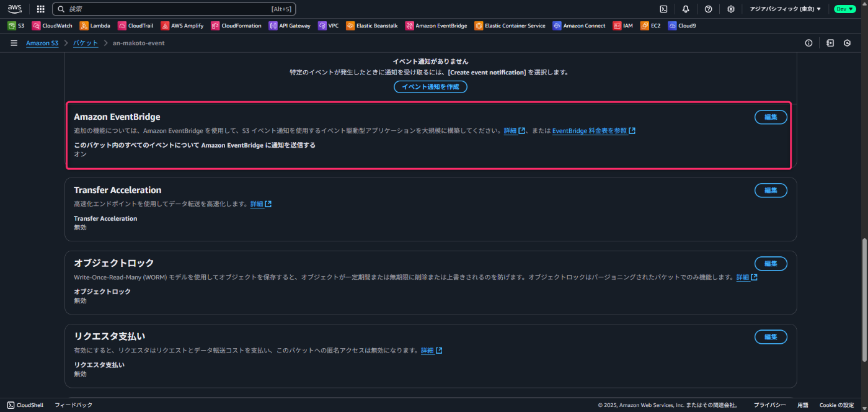Viewport: 868px width, 412px height.
Task: Open API Gateway favorite shortcut
Action: [x=290, y=26]
